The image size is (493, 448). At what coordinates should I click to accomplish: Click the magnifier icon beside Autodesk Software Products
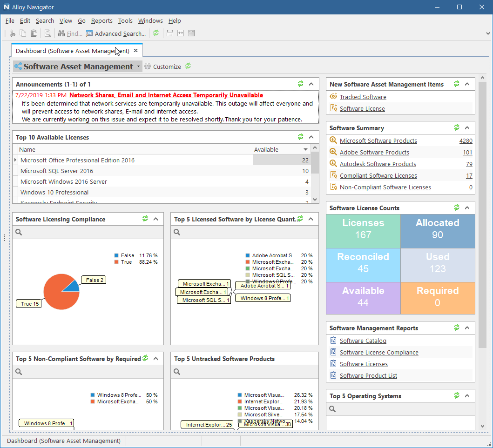(333, 164)
